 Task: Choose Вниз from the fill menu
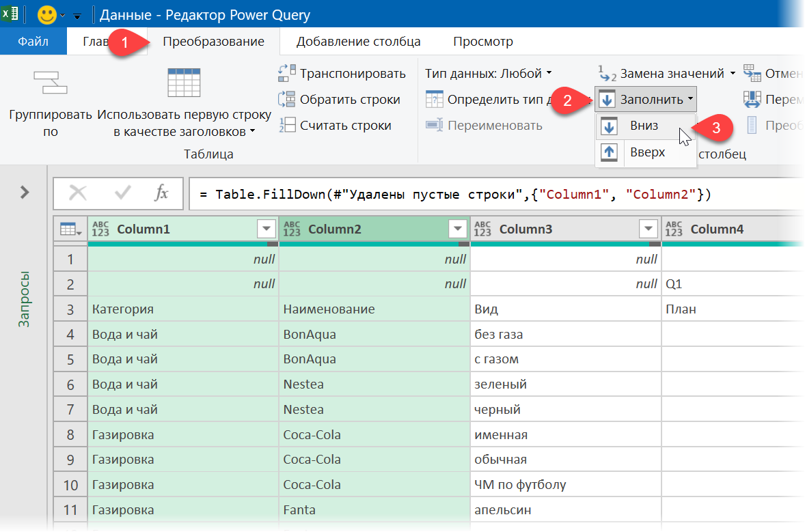click(646, 126)
